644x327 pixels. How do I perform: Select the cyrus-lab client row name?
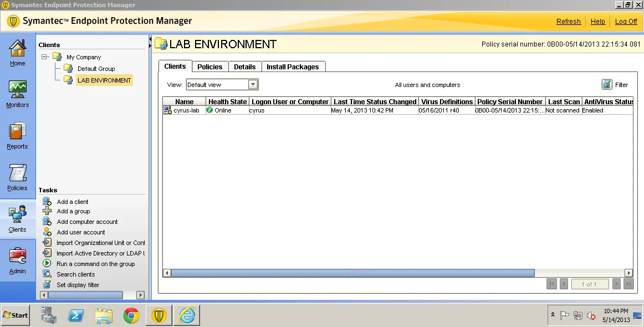coord(186,110)
